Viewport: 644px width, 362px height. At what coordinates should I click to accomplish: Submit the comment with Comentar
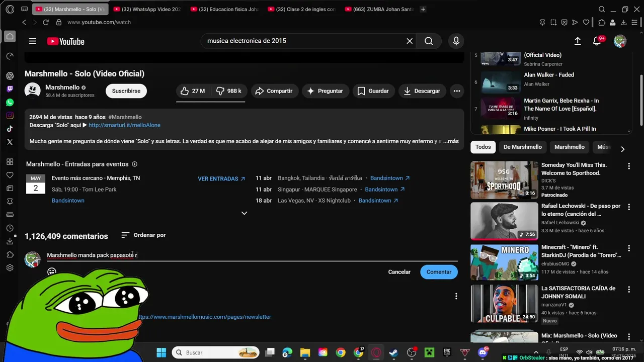click(439, 272)
